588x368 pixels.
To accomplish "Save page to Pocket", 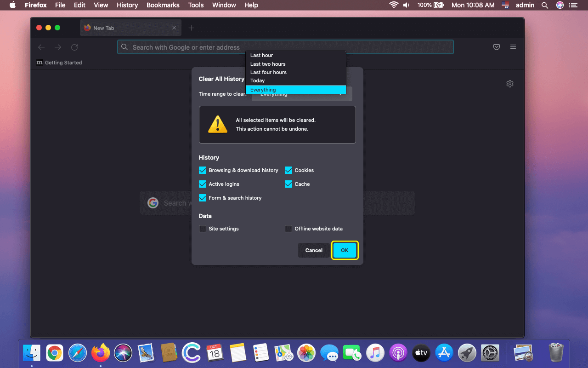I will [496, 47].
